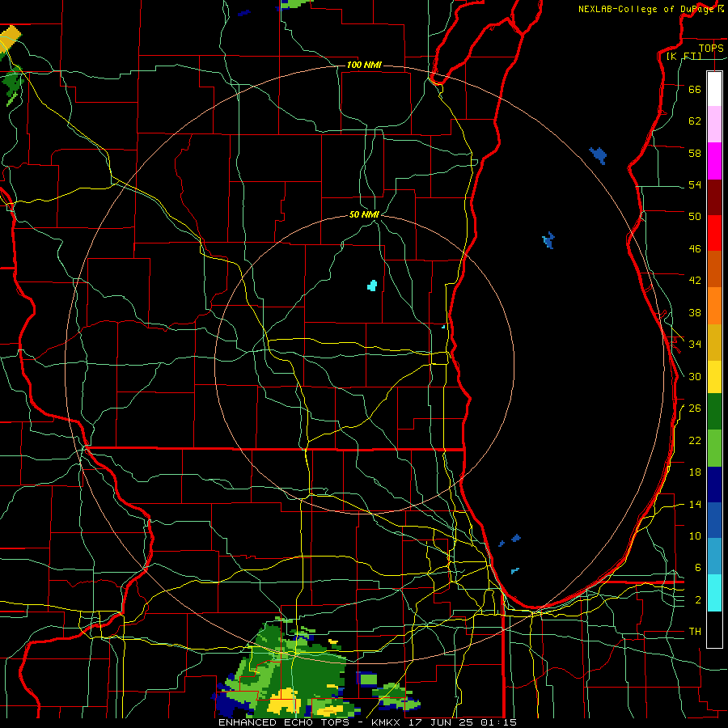This screenshot has width=728, height=728.
Task: Select the dark green legend swatch
Action: [714, 412]
